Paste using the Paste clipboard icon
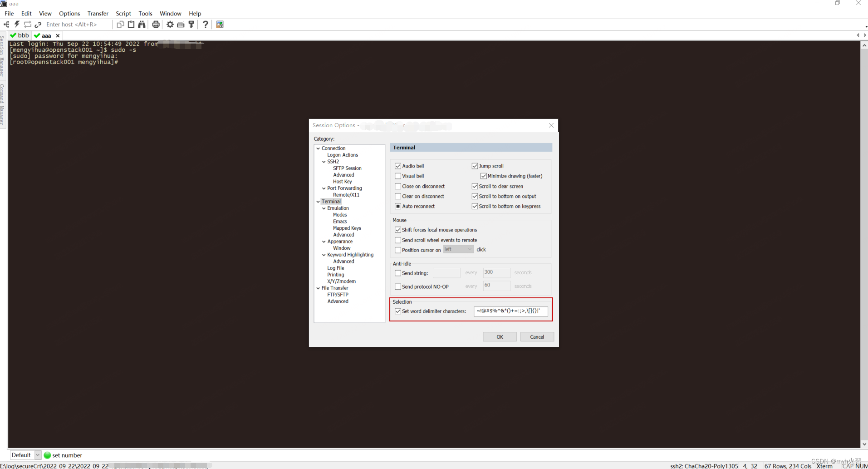The width and height of the screenshot is (868, 469). click(131, 25)
